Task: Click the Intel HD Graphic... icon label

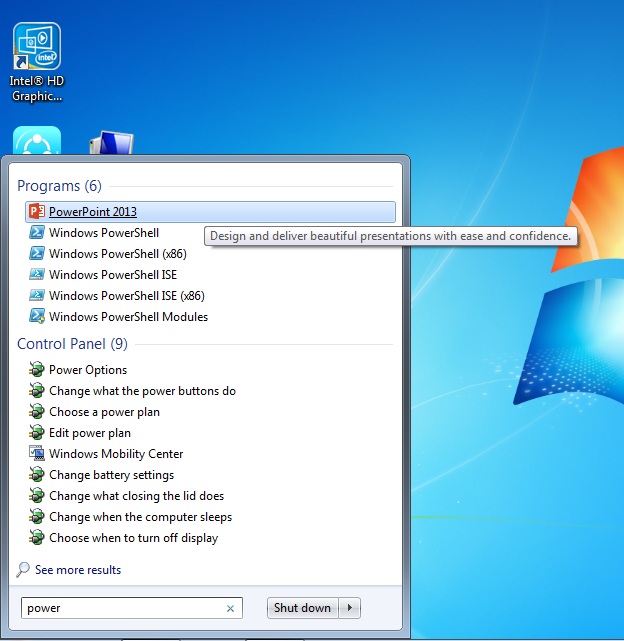Action: point(37,89)
